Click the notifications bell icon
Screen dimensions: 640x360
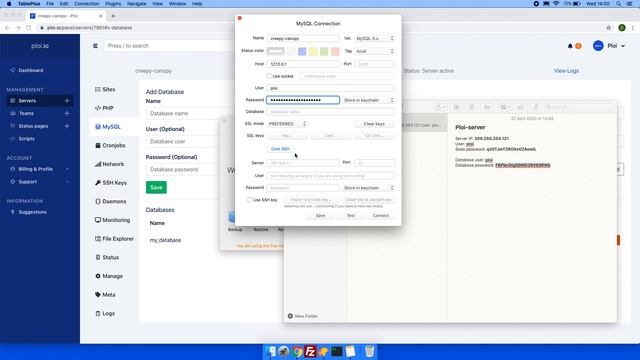click(x=570, y=46)
